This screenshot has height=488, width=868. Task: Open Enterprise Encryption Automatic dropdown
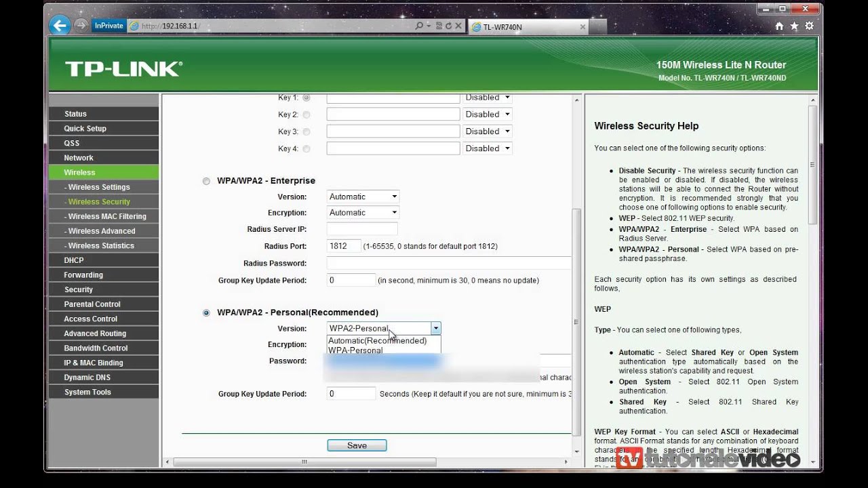(363, 213)
